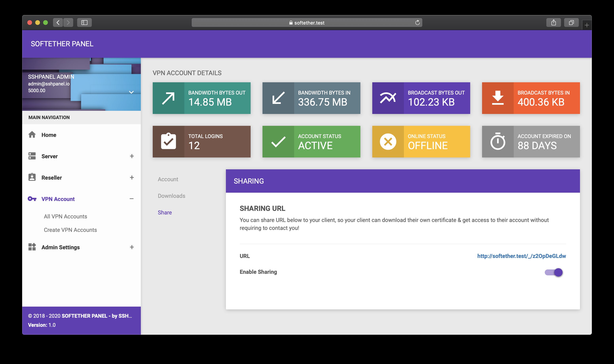Click the Broadcast Bytes In 400.36 KB value

pos(541,102)
